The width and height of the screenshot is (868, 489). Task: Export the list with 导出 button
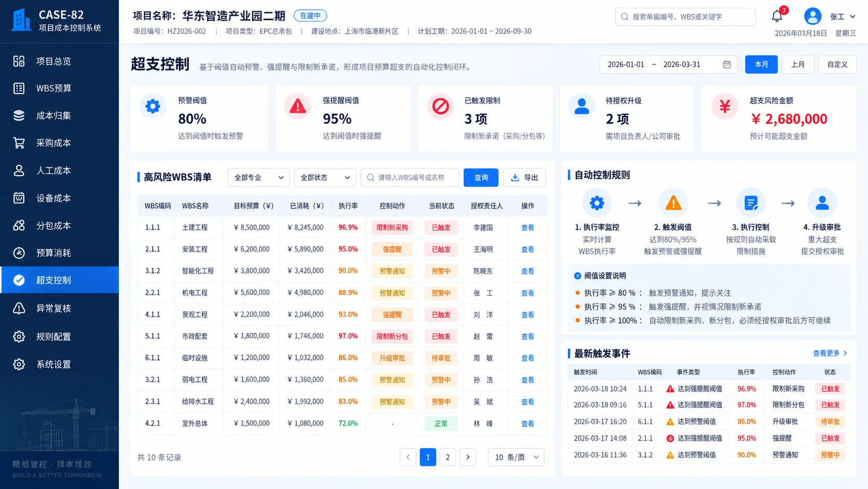coord(524,178)
